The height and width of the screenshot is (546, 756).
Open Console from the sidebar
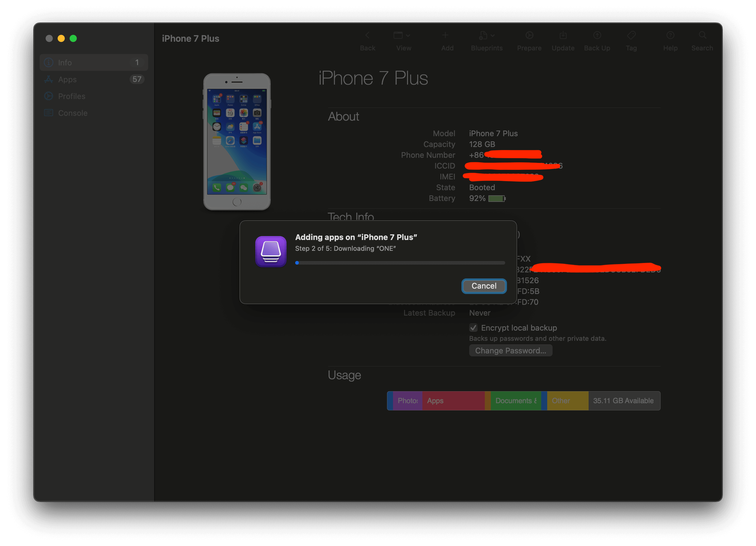(x=73, y=113)
